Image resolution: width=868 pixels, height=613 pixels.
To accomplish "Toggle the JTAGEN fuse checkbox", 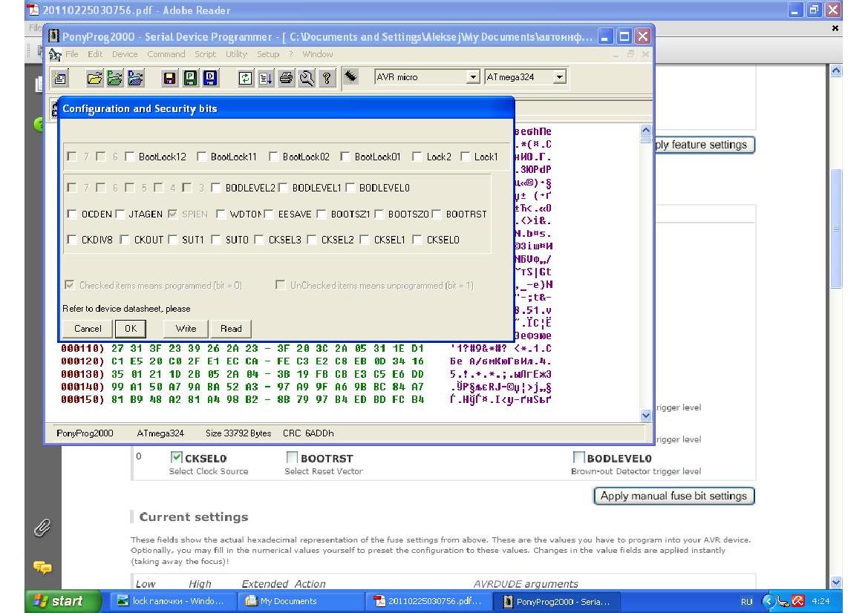I will click(122, 214).
